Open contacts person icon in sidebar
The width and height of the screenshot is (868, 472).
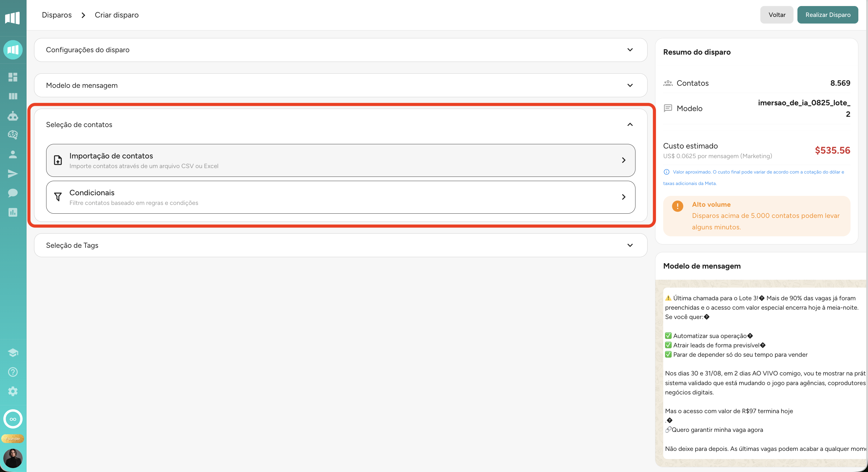[13, 155]
